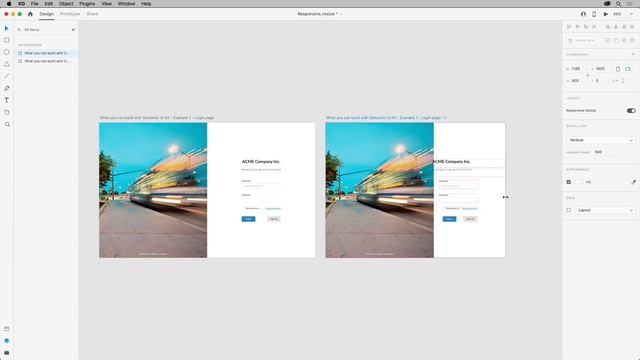Screen dimensions: 640x360
Task: Go to Home screen via house icon
Action: pyautogui.click(x=30, y=14)
